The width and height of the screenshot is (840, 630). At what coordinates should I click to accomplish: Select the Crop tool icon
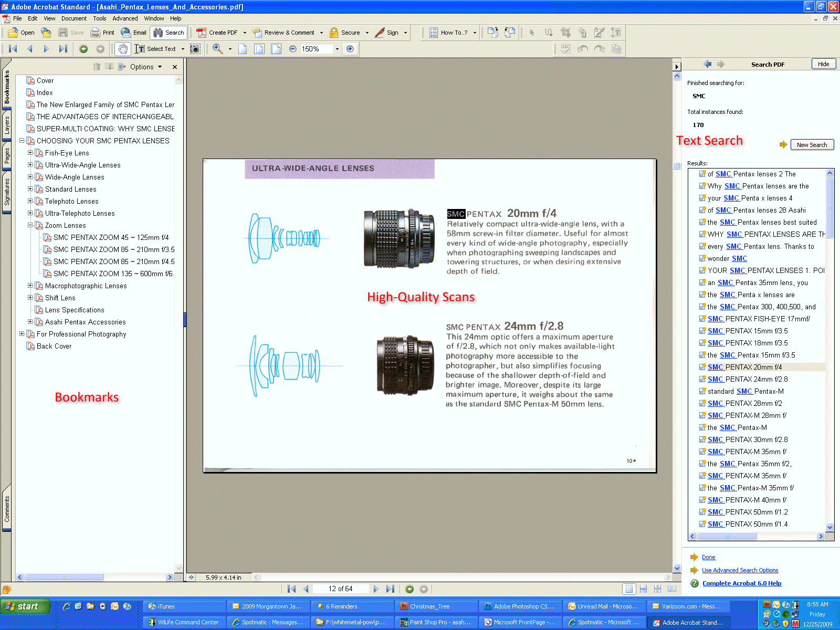[566, 33]
